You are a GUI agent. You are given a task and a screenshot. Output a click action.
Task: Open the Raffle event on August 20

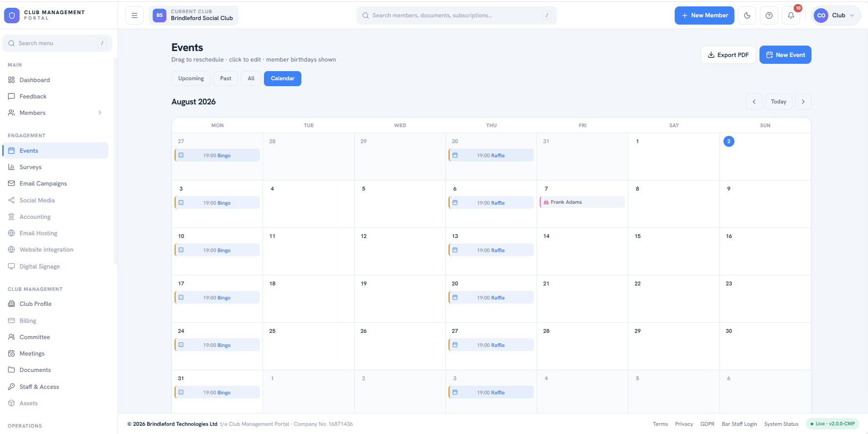491,298
